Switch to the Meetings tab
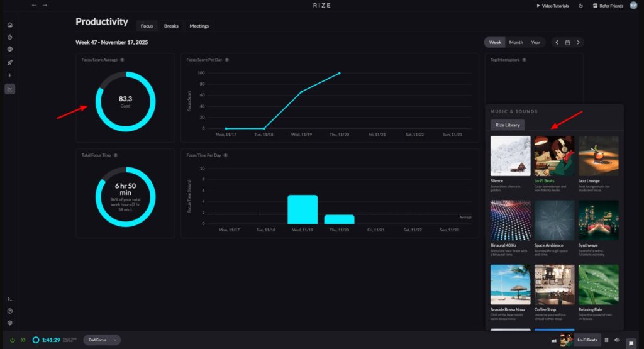Screen dimensions: 644x349 pyautogui.click(x=199, y=26)
